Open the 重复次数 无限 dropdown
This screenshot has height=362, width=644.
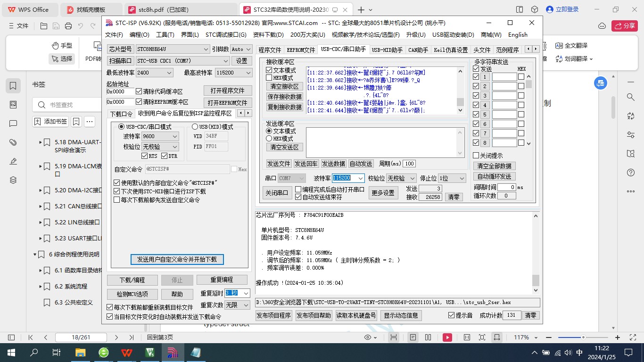pos(246,305)
